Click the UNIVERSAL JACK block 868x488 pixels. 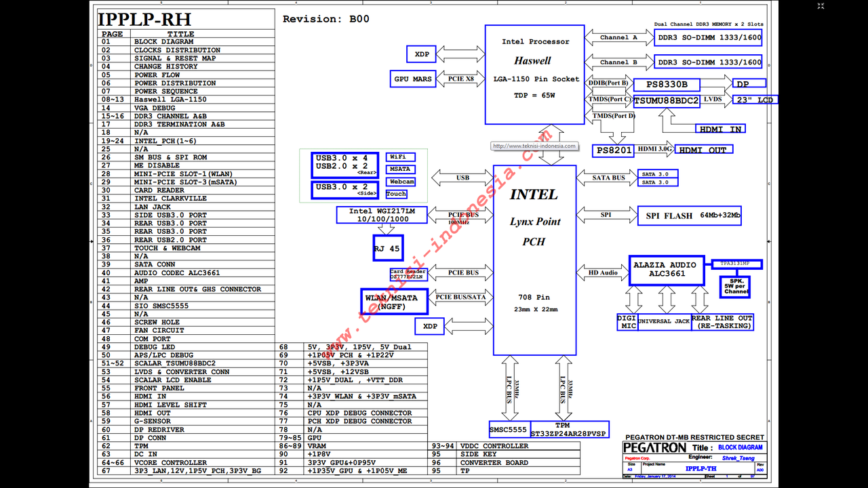click(x=664, y=322)
